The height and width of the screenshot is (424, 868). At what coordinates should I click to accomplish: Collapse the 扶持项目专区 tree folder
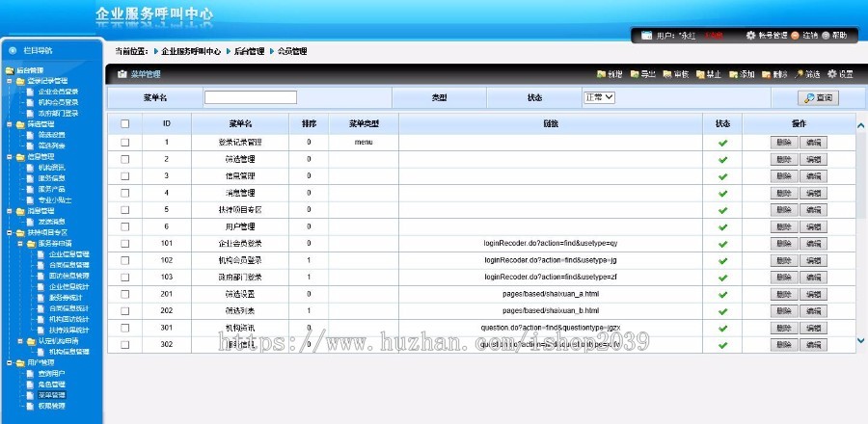pos(9,233)
